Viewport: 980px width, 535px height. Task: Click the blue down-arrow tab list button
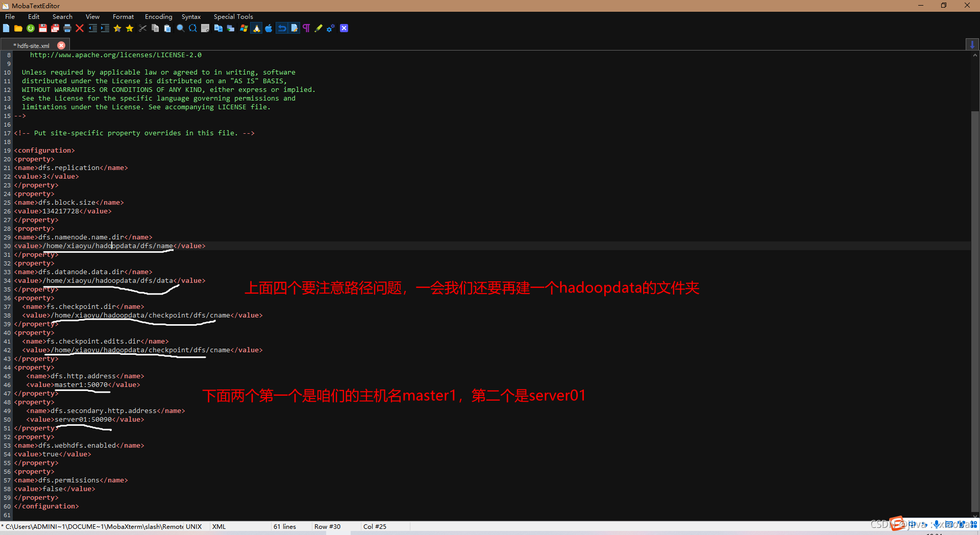pyautogui.click(x=972, y=44)
